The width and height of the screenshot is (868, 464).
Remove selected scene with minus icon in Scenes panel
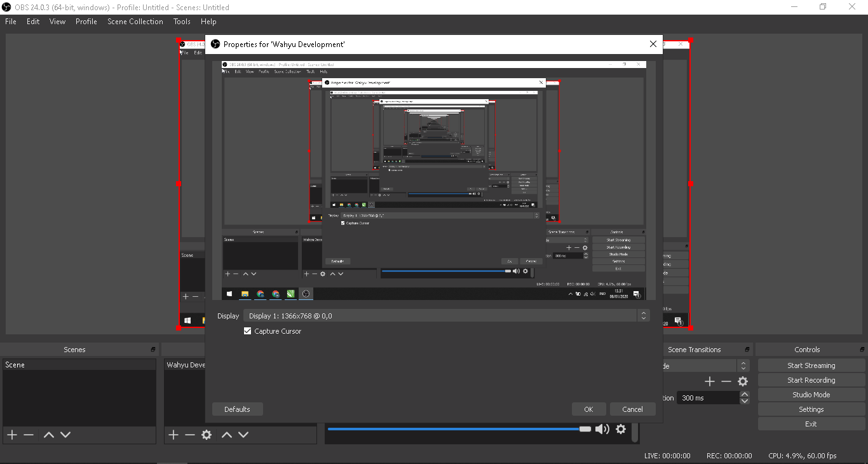pyautogui.click(x=29, y=435)
